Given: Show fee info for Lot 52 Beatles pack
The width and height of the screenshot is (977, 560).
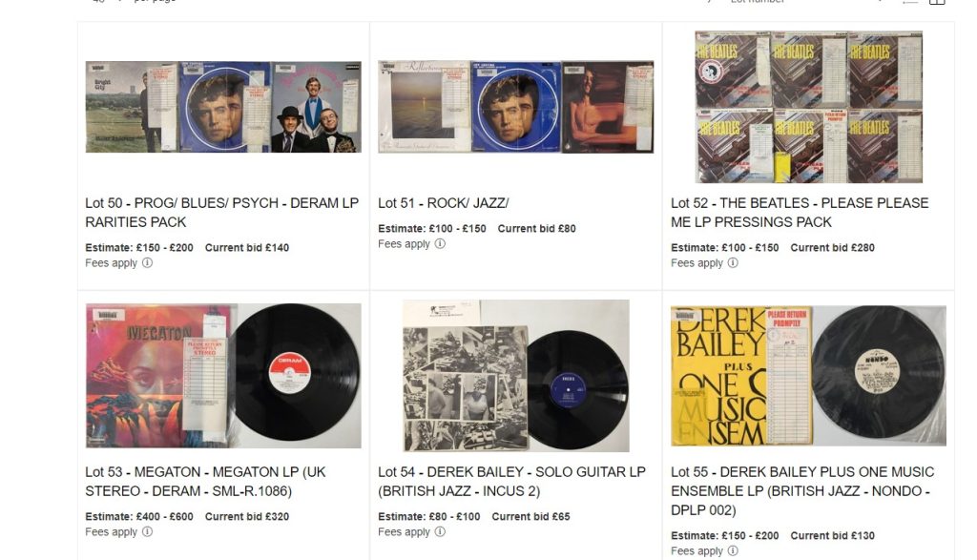Looking at the screenshot, I should [x=733, y=263].
